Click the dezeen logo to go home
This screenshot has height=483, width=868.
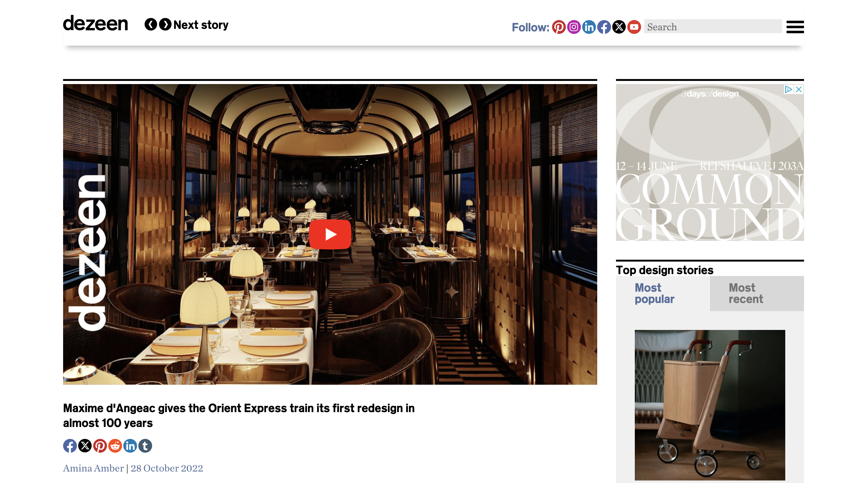95,24
